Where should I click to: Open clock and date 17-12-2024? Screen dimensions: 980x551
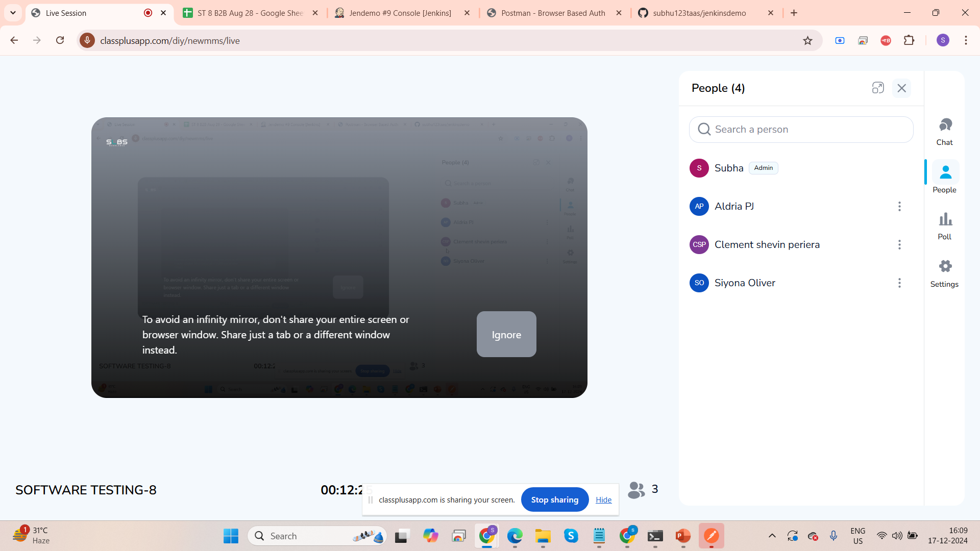[x=948, y=536]
